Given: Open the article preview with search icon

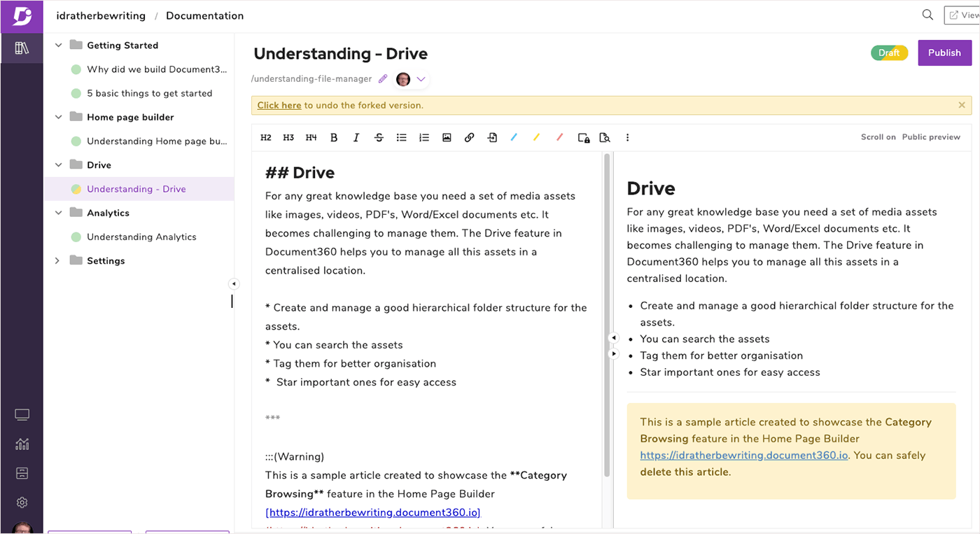Looking at the screenshot, I should pyautogui.click(x=605, y=137).
